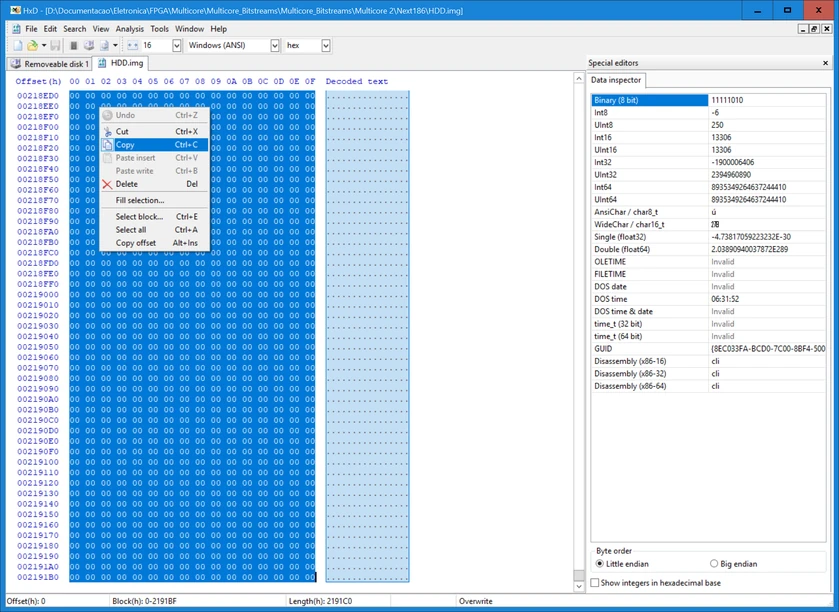Image resolution: width=839 pixels, height=612 pixels.
Task: Choose Select all in context menu
Action: click(131, 230)
